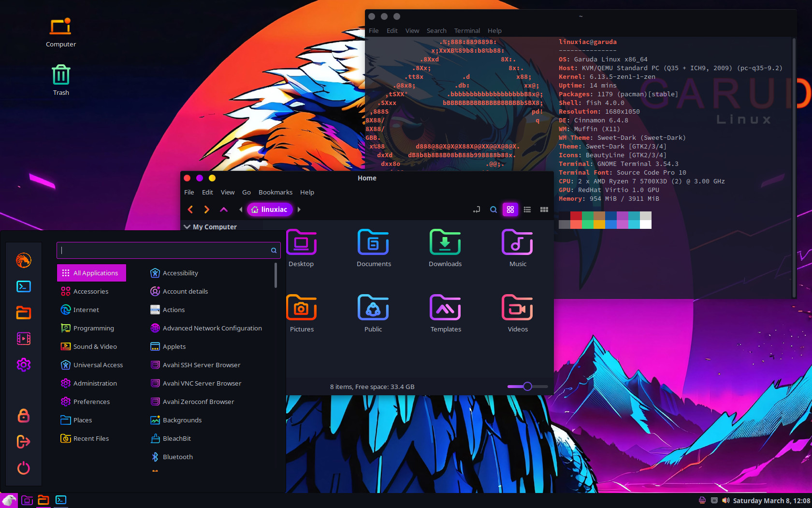The height and width of the screenshot is (508, 812).
Task: Open the Pictures folder
Action: pyautogui.click(x=302, y=314)
